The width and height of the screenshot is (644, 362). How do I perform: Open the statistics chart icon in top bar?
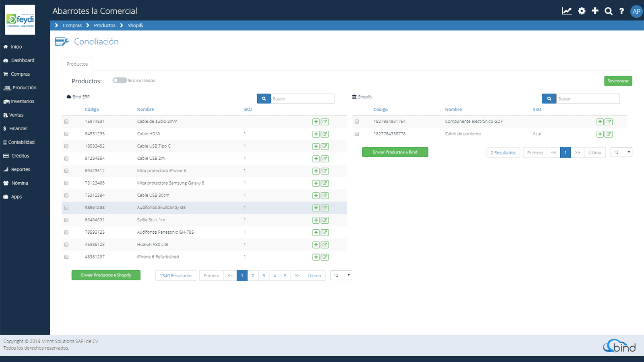click(x=567, y=11)
